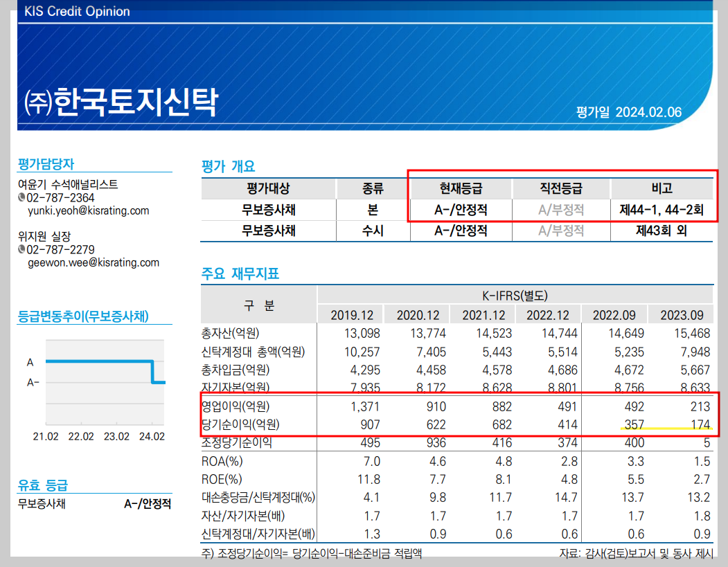Click the 2023.09 column header
728x567 pixels.
[x=682, y=315]
